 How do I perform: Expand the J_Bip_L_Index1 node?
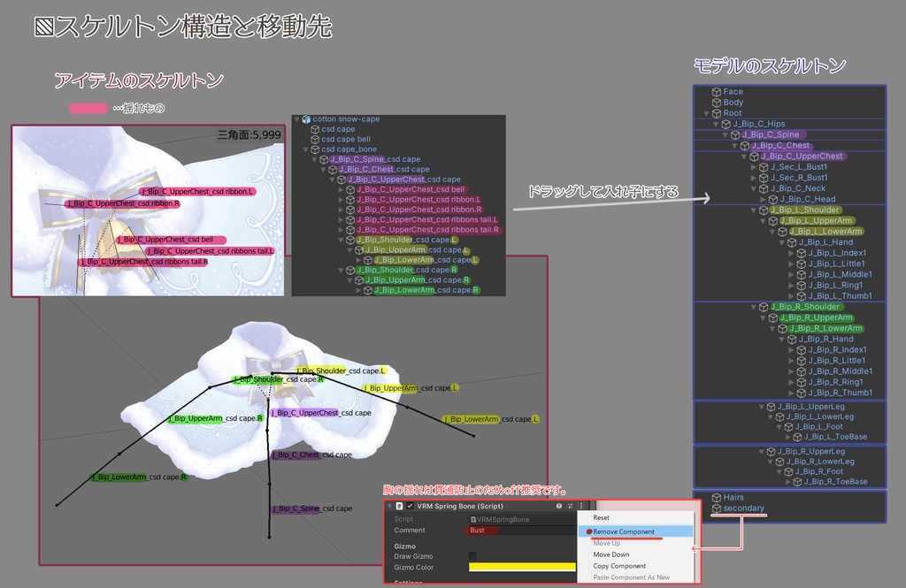coord(791,253)
